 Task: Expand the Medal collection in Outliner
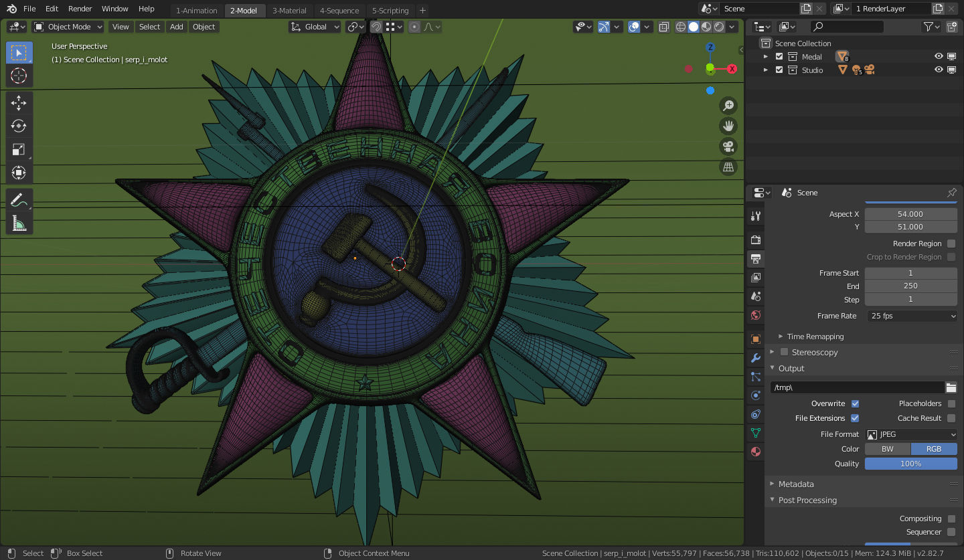pyautogui.click(x=766, y=57)
